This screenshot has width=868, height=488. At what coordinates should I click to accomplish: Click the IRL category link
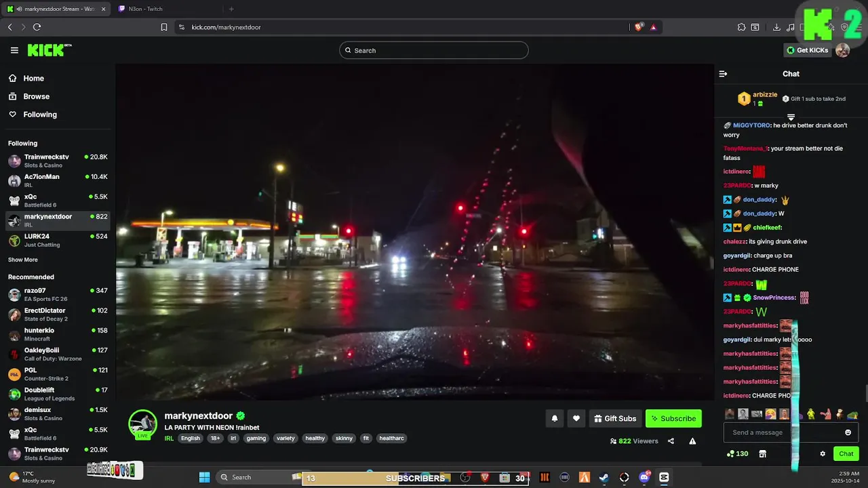(x=169, y=439)
